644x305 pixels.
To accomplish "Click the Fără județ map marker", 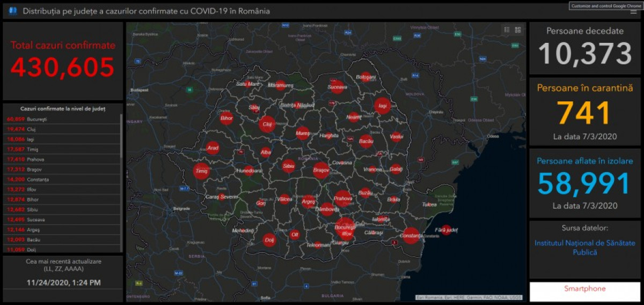I will pyautogui.click(x=446, y=230).
